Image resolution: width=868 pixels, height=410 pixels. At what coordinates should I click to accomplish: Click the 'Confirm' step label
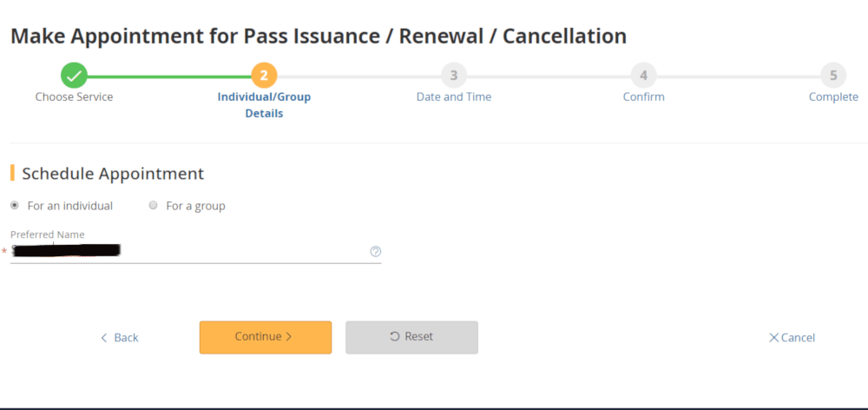click(643, 97)
